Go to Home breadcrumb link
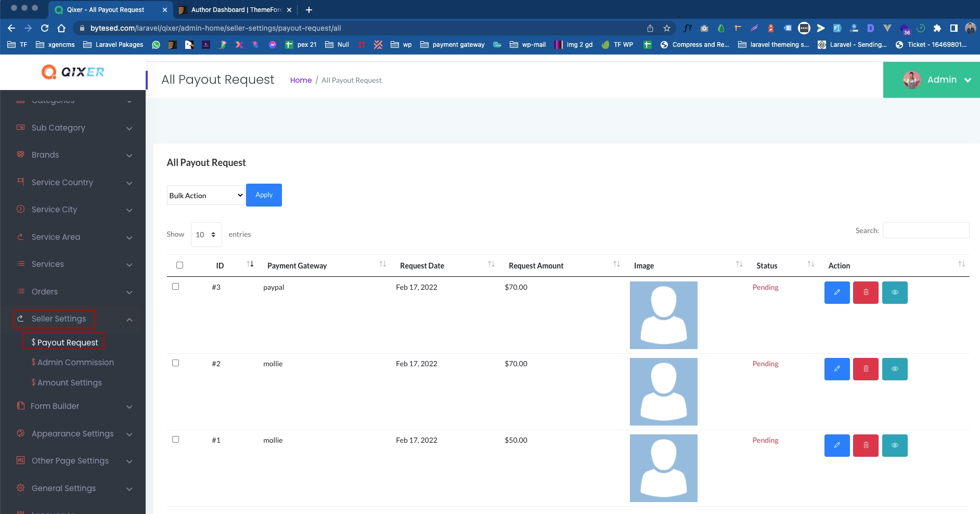 pos(301,80)
